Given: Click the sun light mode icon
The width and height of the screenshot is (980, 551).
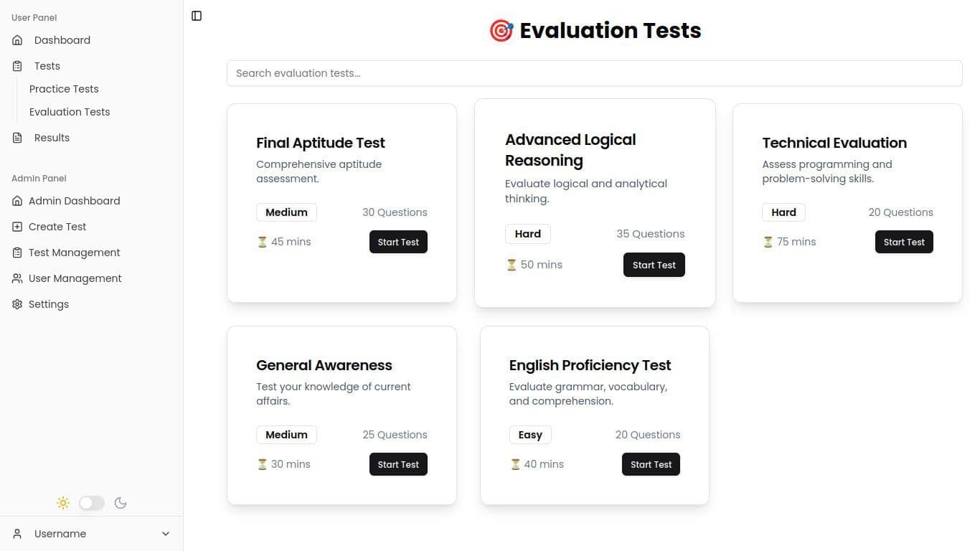Looking at the screenshot, I should click(63, 503).
